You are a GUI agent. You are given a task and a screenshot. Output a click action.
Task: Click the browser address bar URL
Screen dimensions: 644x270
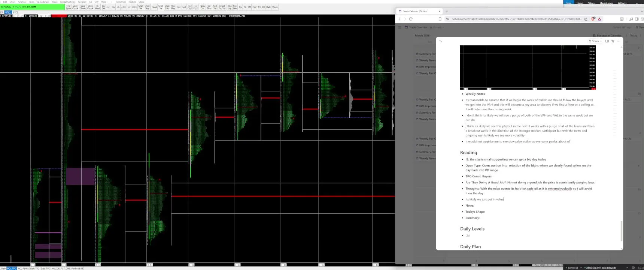point(516,19)
